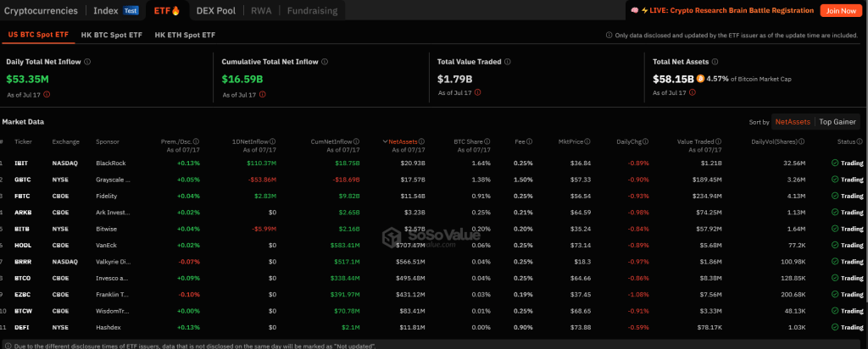The image size is (868, 349).
Task: Sort by NetAssets button
Action: [x=793, y=122]
